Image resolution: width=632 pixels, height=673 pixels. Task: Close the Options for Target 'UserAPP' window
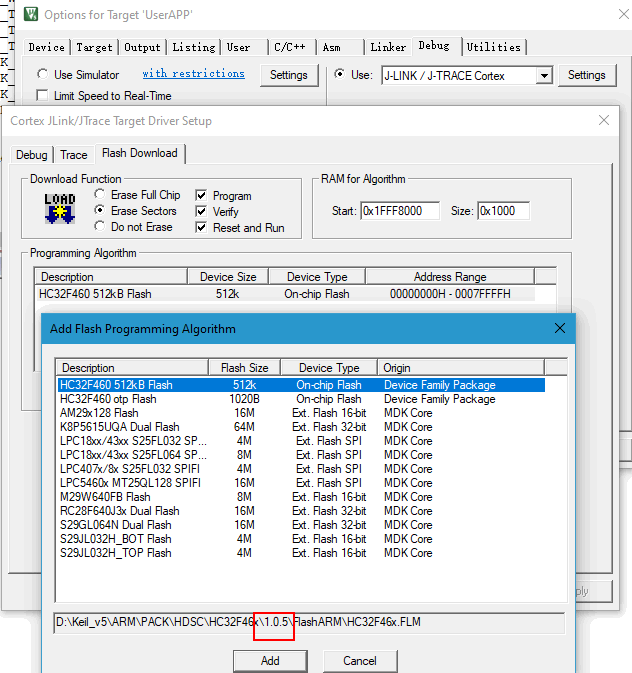623,14
